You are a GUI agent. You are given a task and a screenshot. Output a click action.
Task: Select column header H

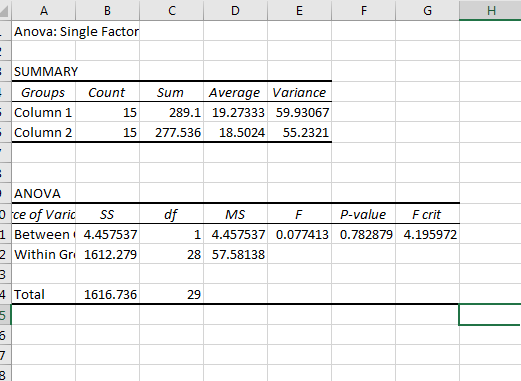coord(490,10)
